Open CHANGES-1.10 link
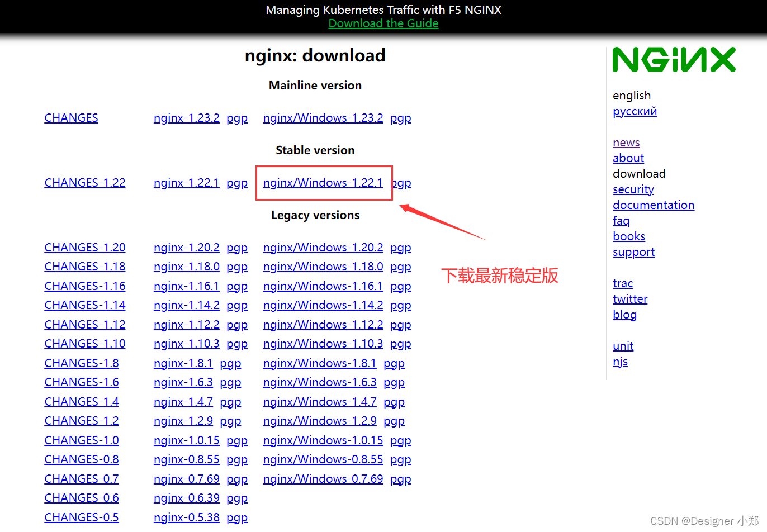The height and width of the screenshot is (532, 767). click(x=85, y=344)
